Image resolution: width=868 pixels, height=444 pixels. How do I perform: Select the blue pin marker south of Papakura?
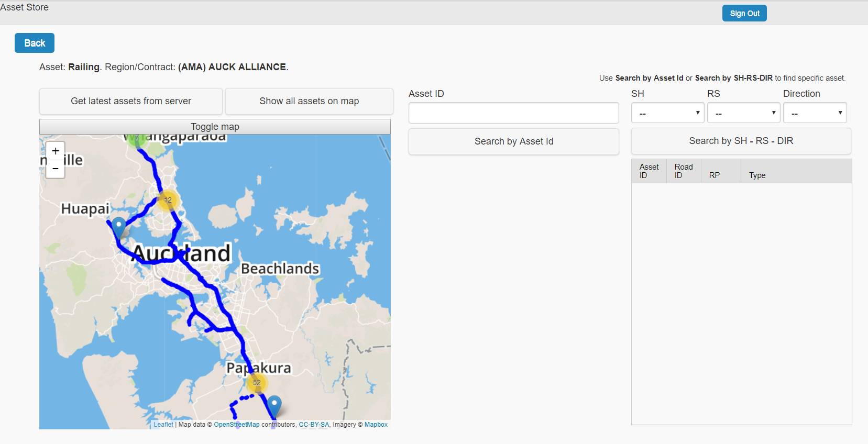[274, 405]
